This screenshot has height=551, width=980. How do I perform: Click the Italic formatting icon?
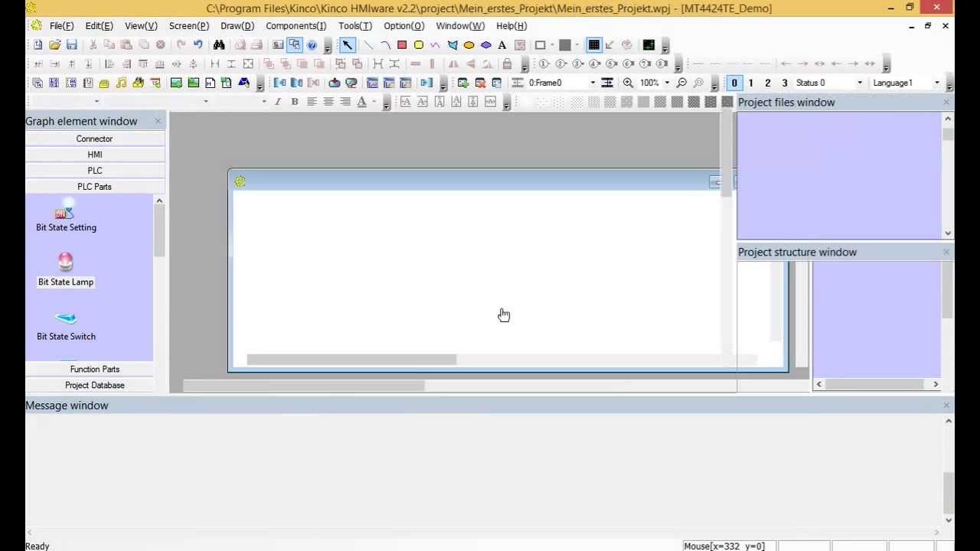[x=278, y=102]
